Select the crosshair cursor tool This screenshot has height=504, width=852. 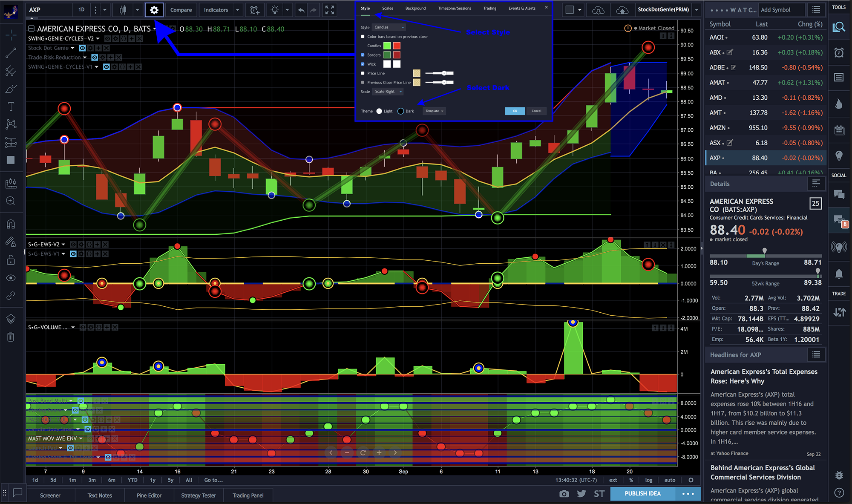click(11, 35)
